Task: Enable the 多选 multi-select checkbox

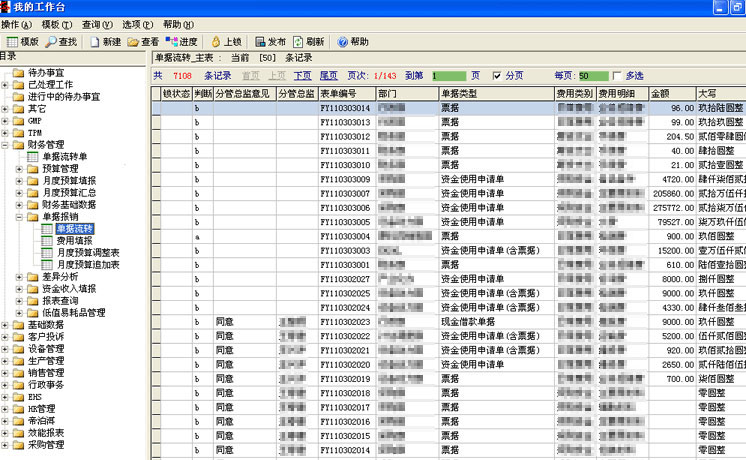Action: 617,76
